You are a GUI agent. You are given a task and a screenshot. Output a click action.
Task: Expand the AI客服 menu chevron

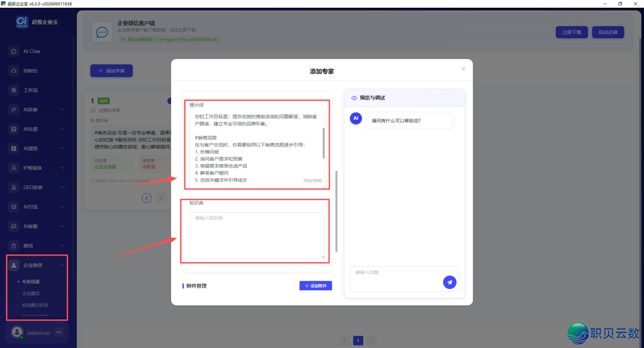pos(63,226)
